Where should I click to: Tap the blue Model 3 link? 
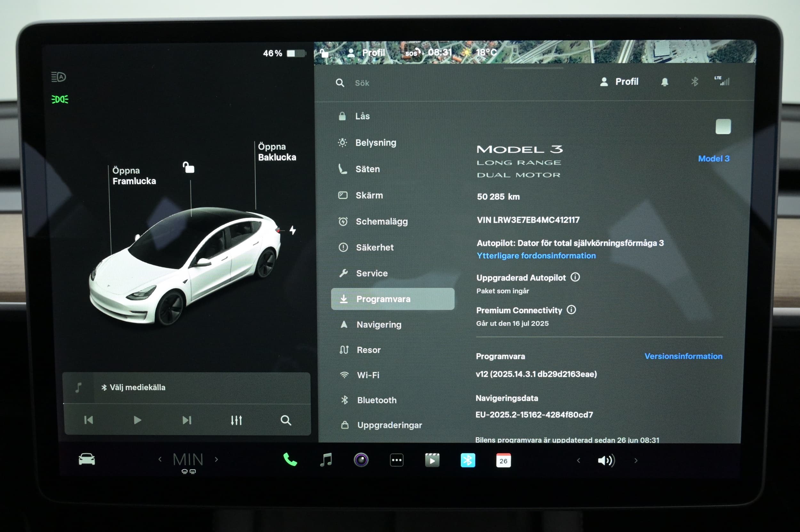[714, 158]
